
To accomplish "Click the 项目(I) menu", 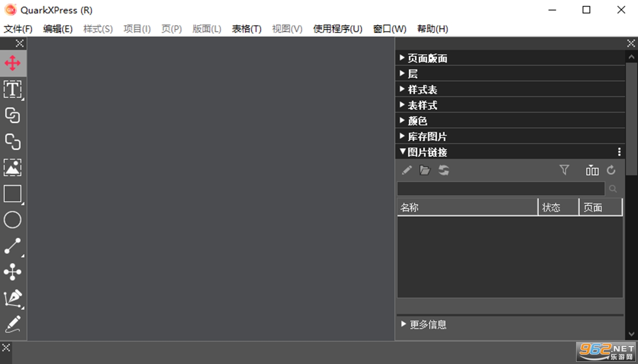I will (x=137, y=29).
